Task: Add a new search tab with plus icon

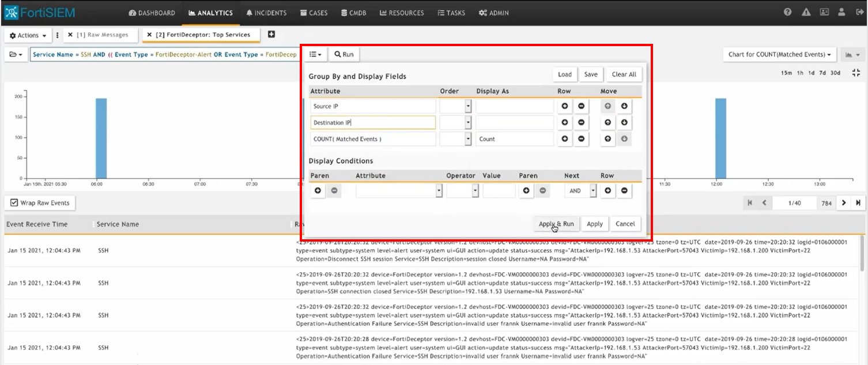Action: [x=271, y=35]
